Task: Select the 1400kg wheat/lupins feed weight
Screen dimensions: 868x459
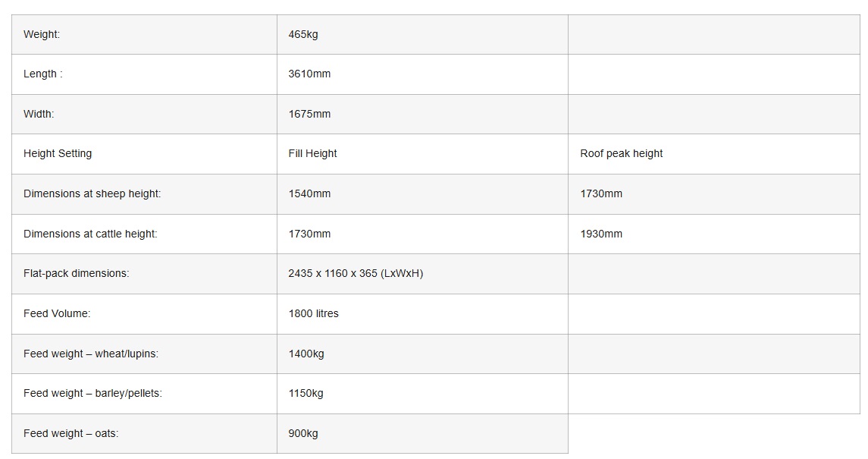Action: tap(306, 354)
